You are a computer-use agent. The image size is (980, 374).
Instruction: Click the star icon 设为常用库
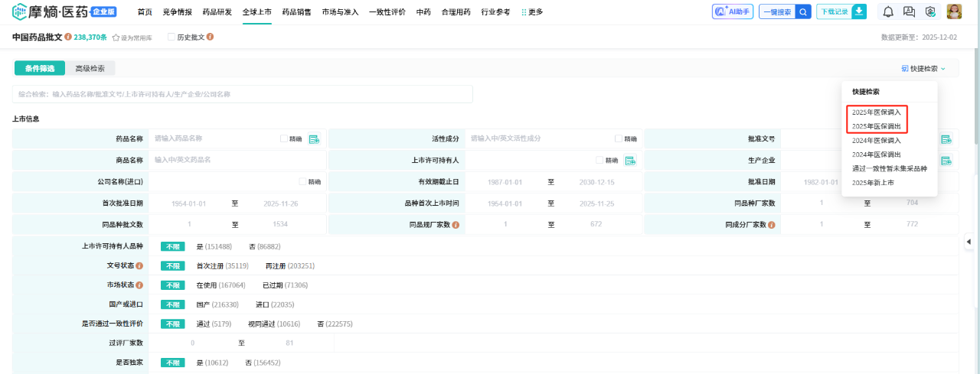pyautogui.click(x=116, y=37)
